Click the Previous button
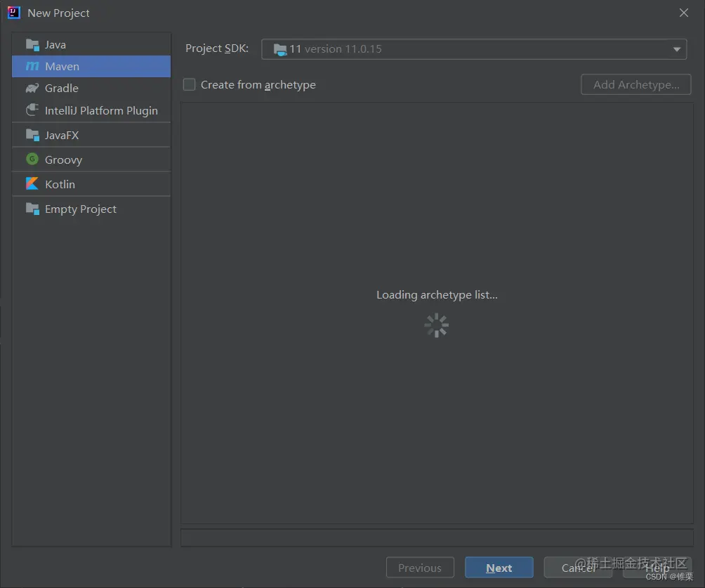Screen dimensions: 705x588 point(420,568)
